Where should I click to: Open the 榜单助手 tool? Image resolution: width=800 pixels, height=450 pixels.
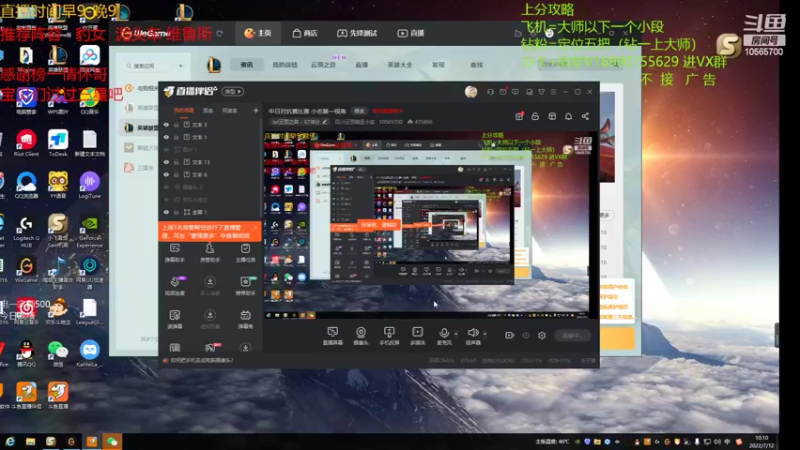point(245,286)
